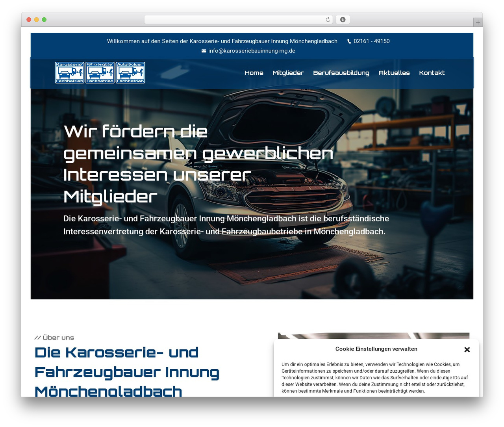Screen dimensions: 504x427
Task: Click the envelope icon beside the email address
Action: coord(204,51)
